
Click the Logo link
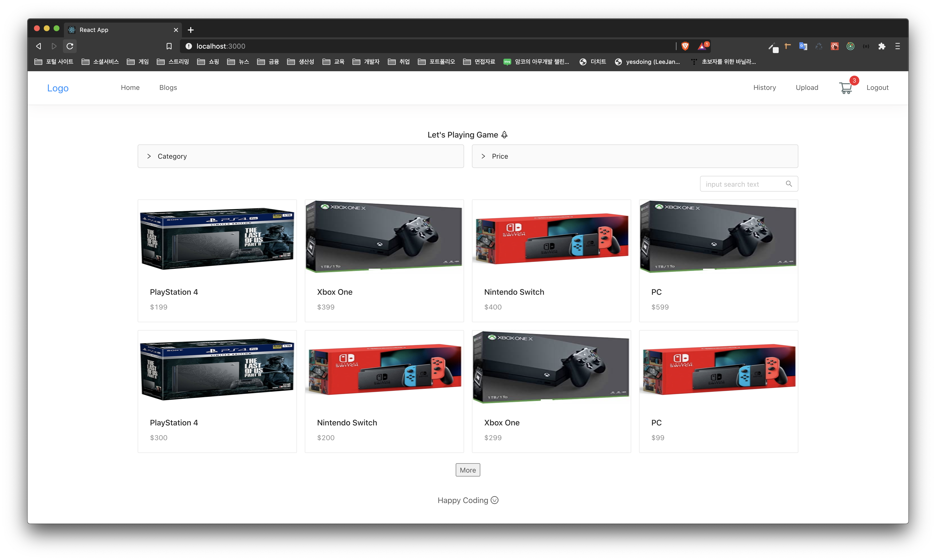tap(58, 88)
